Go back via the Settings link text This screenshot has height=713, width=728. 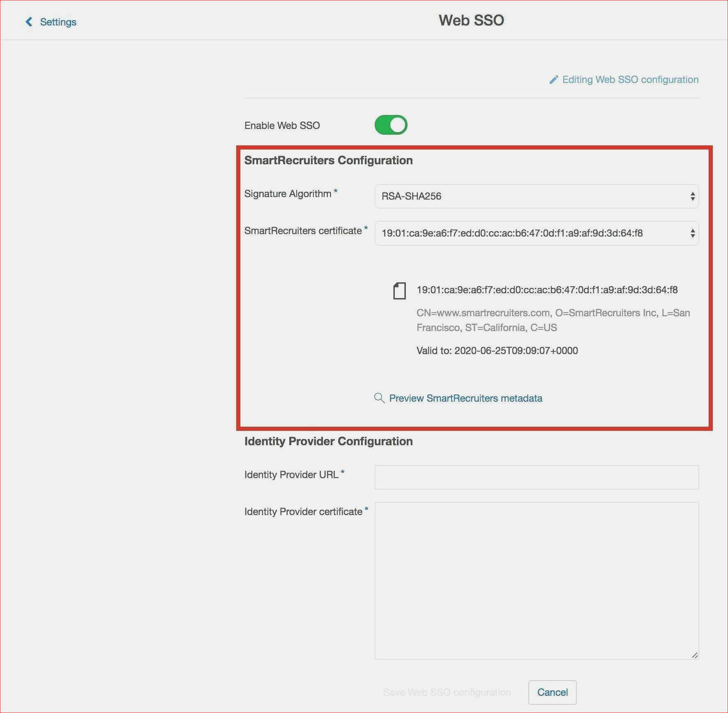(58, 22)
